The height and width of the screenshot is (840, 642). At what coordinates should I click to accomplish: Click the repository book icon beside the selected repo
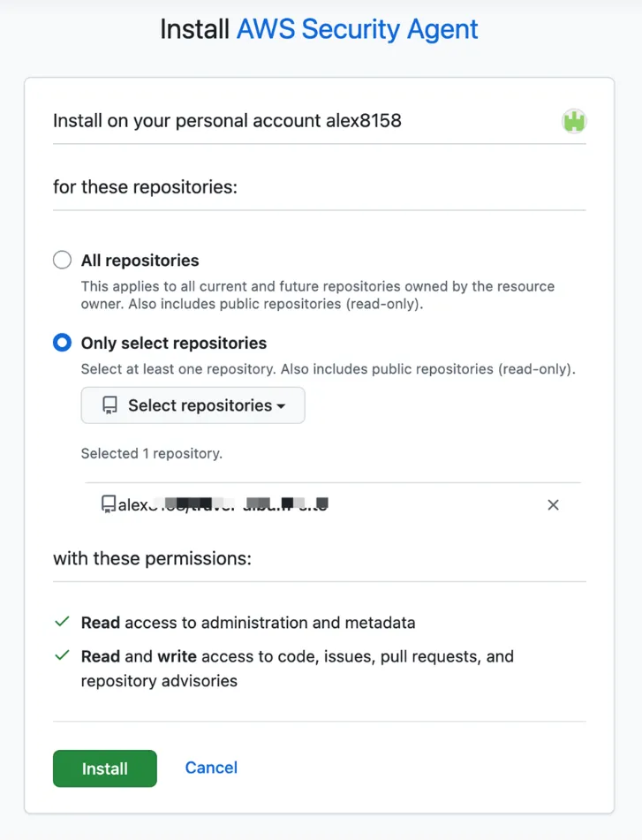tap(109, 504)
